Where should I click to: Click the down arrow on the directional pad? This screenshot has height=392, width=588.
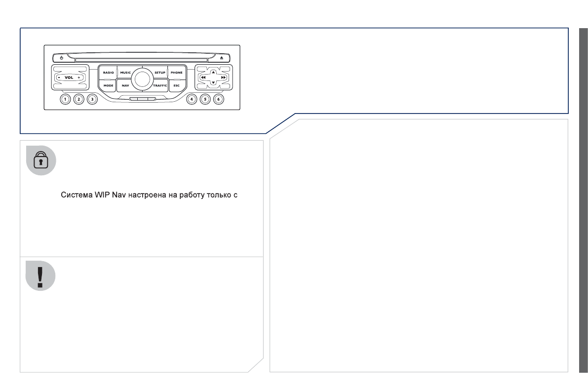tap(213, 83)
